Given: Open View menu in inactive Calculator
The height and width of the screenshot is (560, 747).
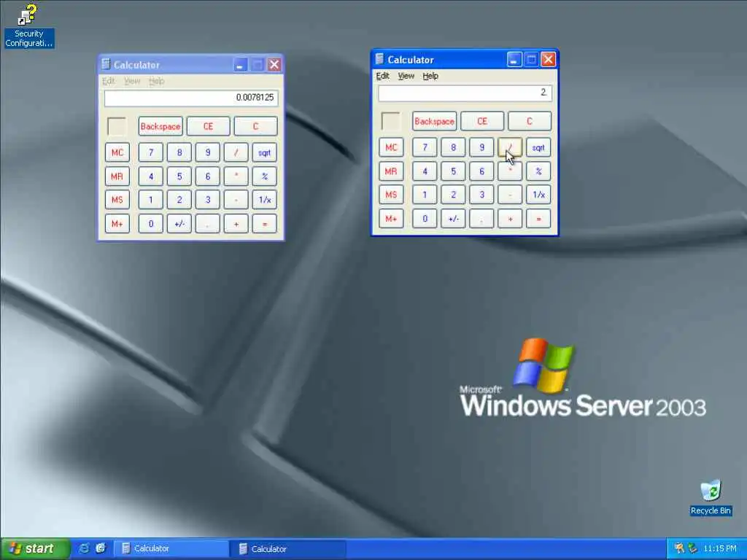Looking at the screenshot, I should tap(132, 81).
